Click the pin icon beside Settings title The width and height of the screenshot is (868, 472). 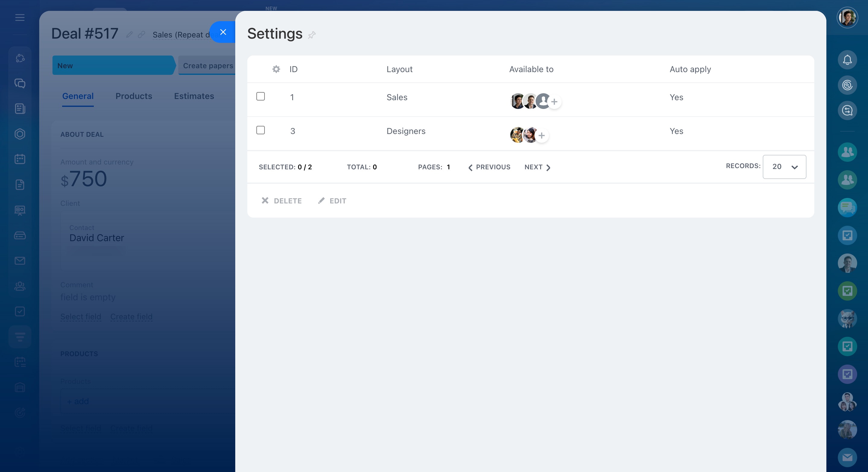click(312, 35)
